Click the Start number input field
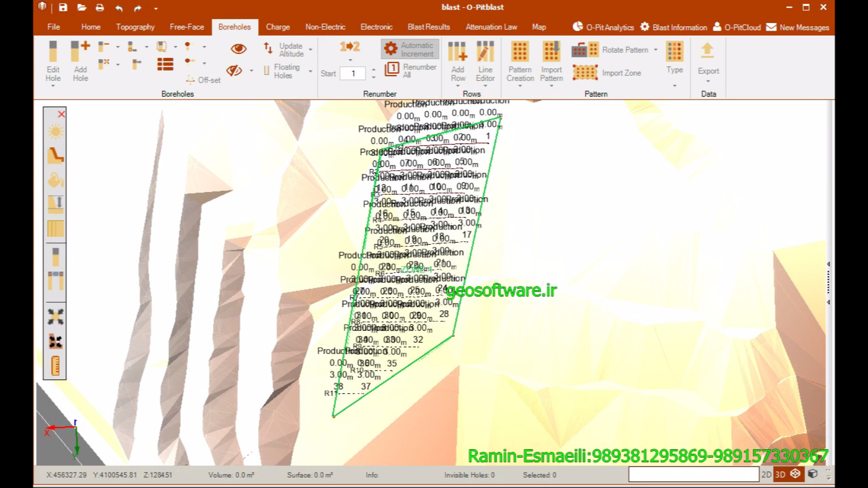This screenshot has height=488, width=868. pos(353,74)
